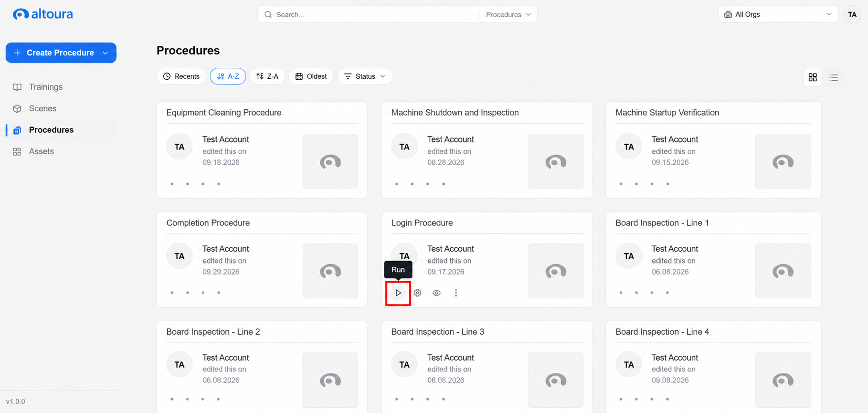868x413 pixels.
Task: Open the Equipment Cleaning Procedure card title
Action: [x=224, y=113]
